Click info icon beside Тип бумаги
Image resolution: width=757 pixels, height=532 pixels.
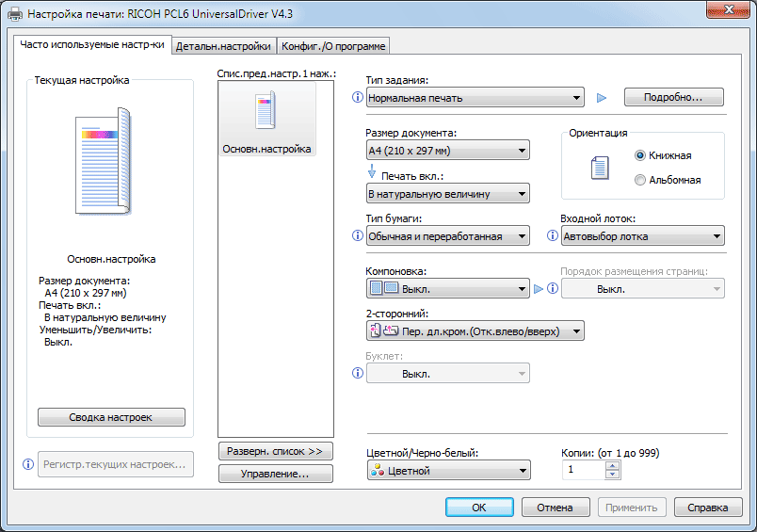(357, 235)
